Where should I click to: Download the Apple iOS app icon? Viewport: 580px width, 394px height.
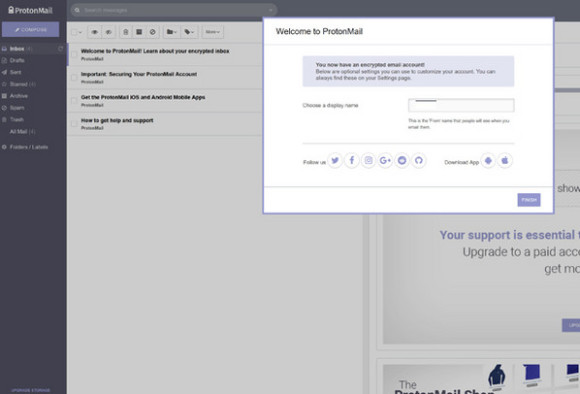[505, 161]
